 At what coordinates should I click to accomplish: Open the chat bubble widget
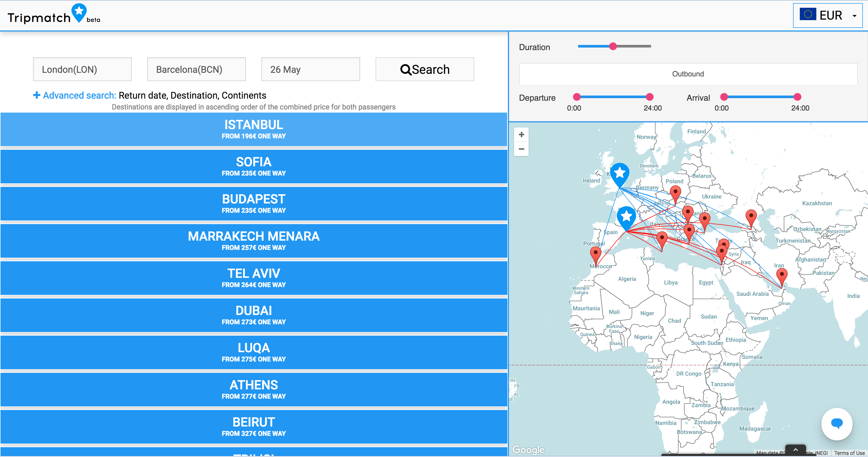pyautogui.click(x=837, y=424)
